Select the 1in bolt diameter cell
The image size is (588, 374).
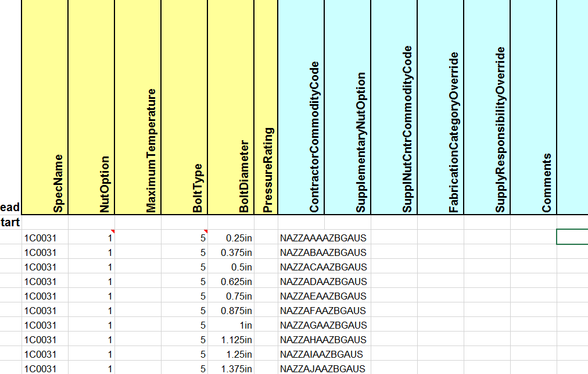[x=231, y=325]
